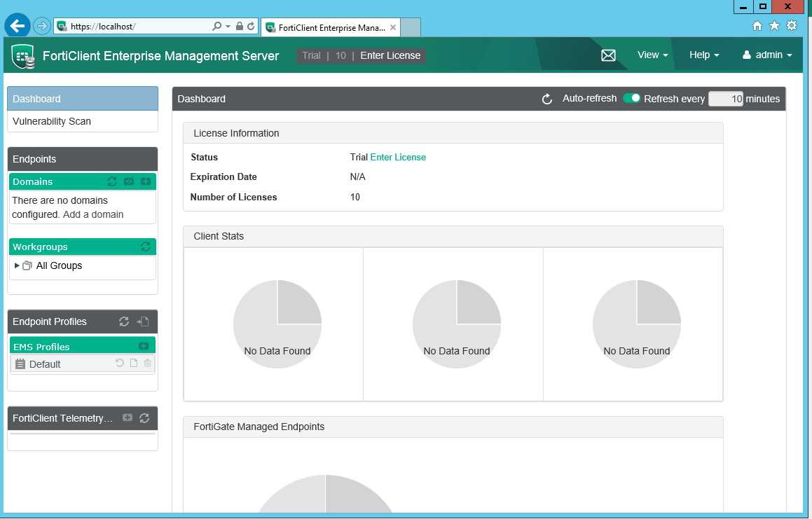
Task: Select All Groups in Workgroups
Action: click(x=59, y=265)
